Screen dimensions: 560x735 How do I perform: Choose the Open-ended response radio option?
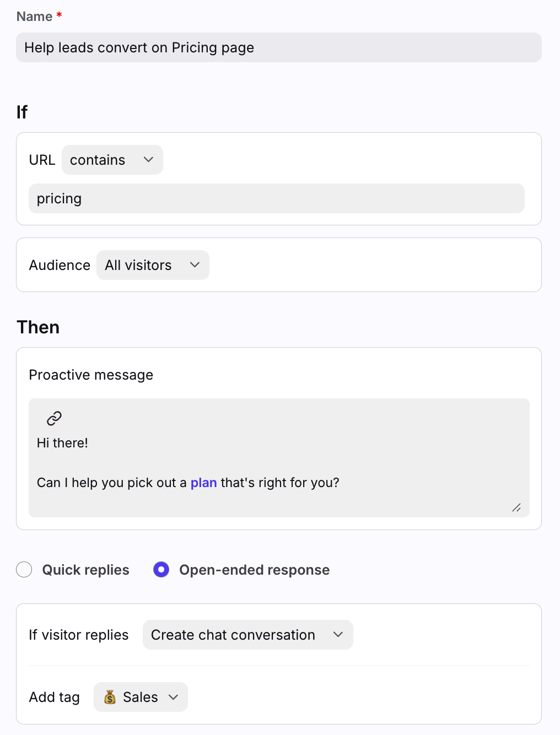pyautogui.click(x=161, y=570)
